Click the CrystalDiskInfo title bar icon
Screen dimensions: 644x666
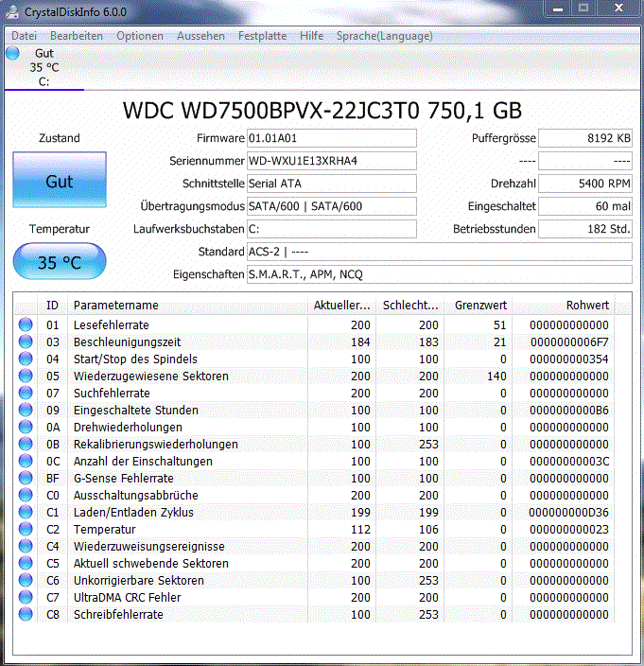click(x=12, y=12)
